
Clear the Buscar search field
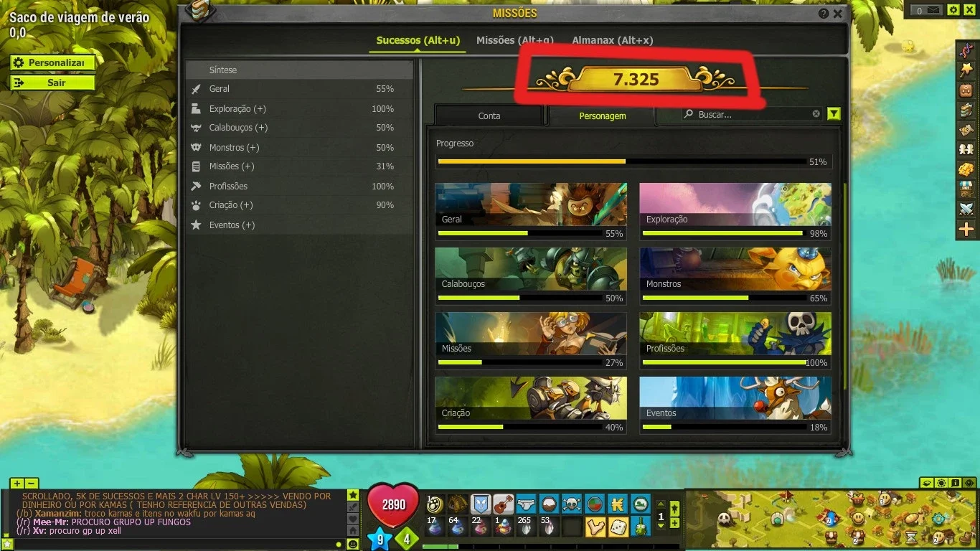click(x=816, y=114)
